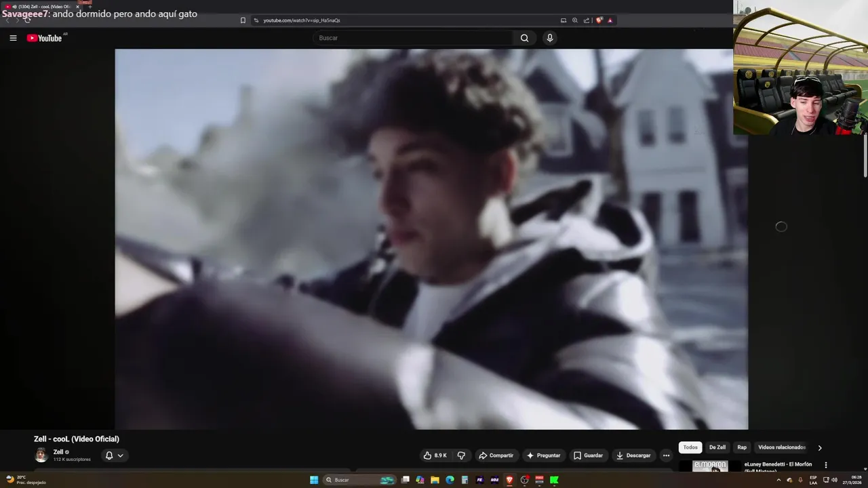This screenshot has height=488, width=868.
Task: Click the magnifier search submit button
Action: pyautogui.click(x=524, y=38)
